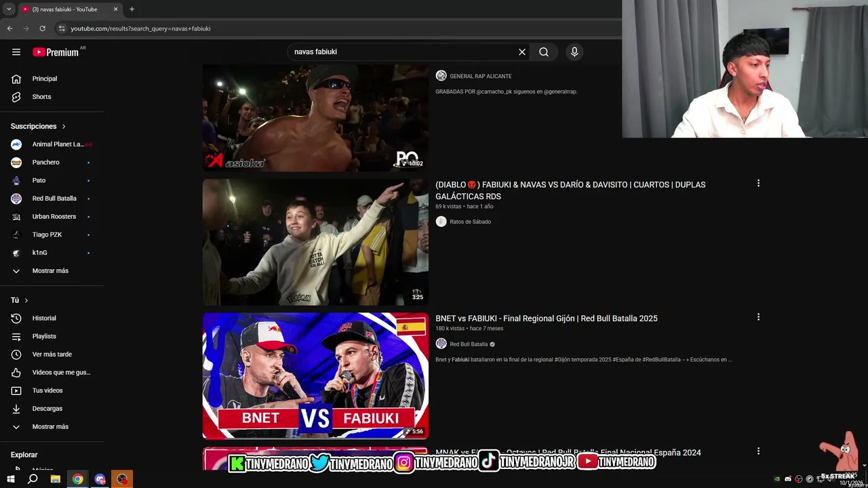The image size is (868, 488).
Task: Visit Red Bull Batalla channel under the video
Action: pos(469,344)
